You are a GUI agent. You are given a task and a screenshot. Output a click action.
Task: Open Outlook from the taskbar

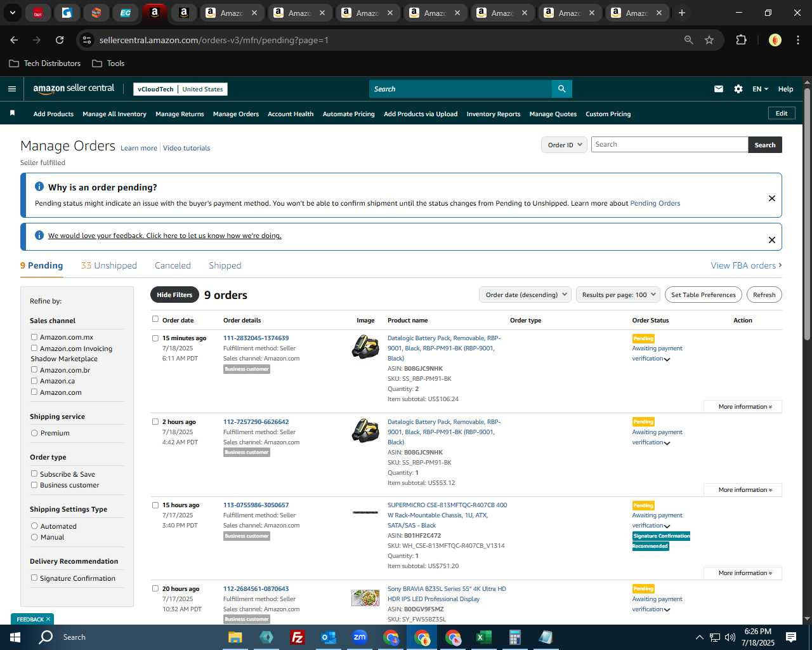[x=328, y=637]
